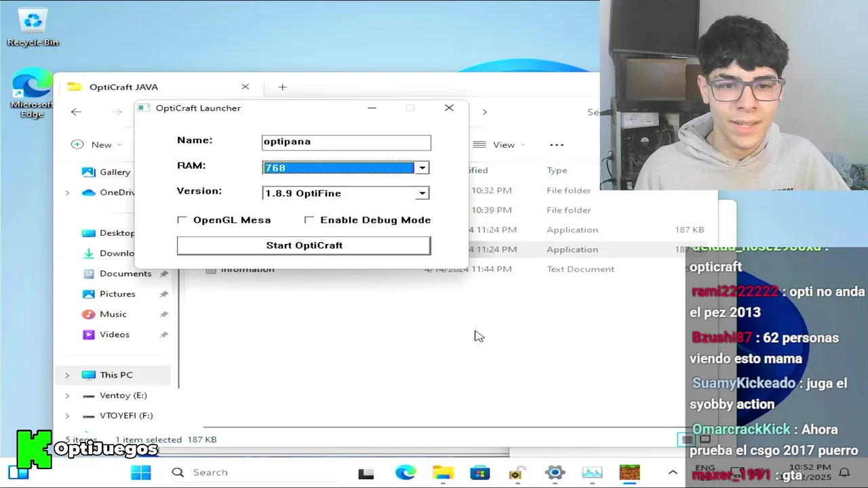Click the OptiCraft Launcher title bar icon
This screenshot has width=868, height=488.
[x=143, y=108]
